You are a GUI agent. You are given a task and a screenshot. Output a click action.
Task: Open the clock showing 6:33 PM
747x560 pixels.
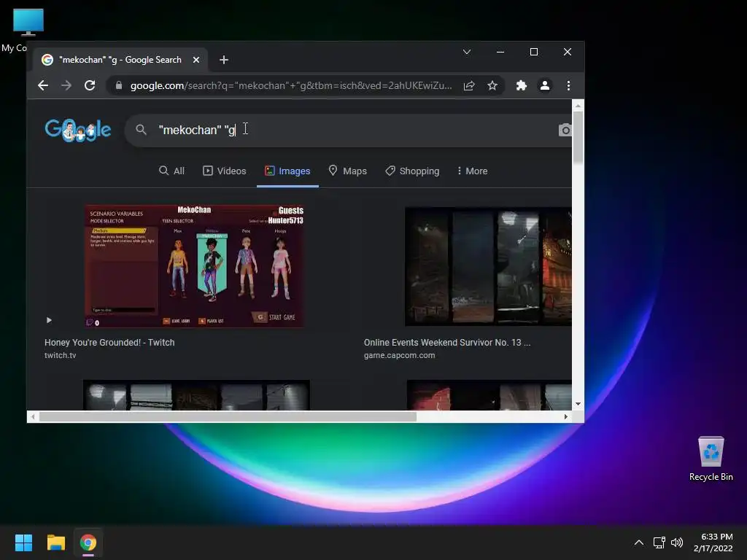coord(713,542)
